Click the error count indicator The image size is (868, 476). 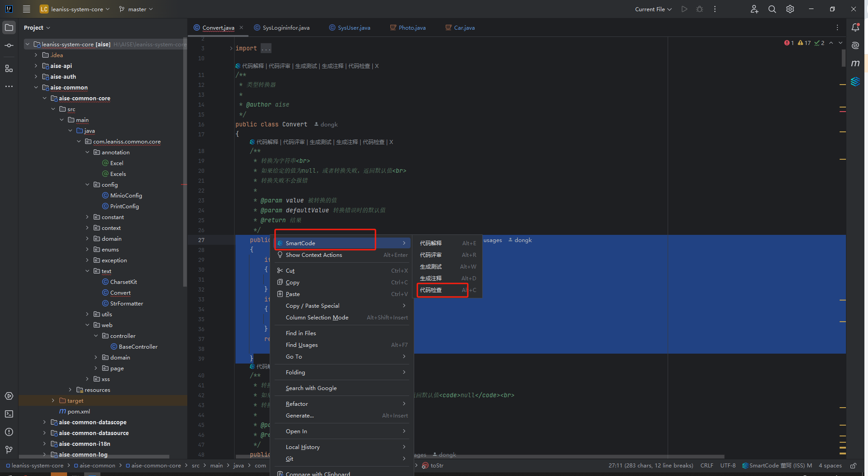click(x=789, y=43)
